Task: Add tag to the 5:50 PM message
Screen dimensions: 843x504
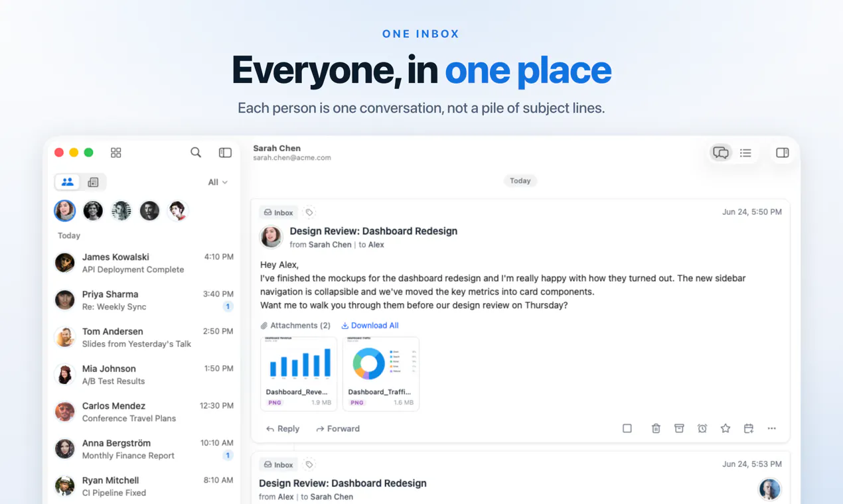Action: [309, 213]
